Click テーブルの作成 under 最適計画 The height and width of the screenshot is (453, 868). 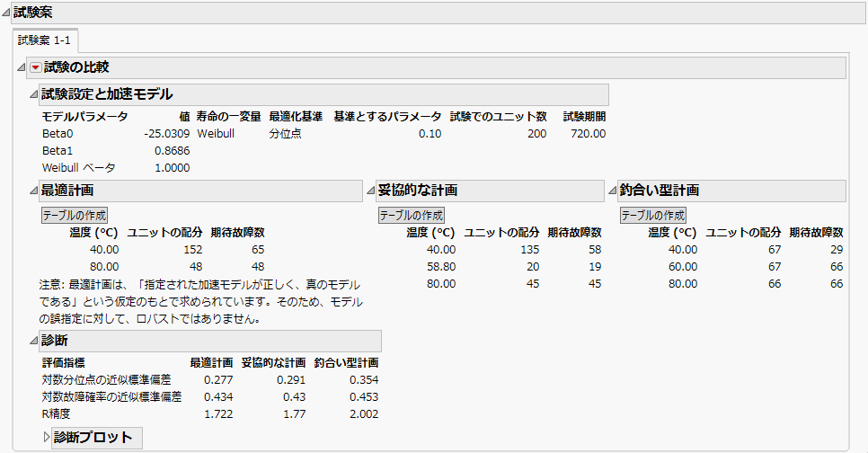click(x=75, y=216)
